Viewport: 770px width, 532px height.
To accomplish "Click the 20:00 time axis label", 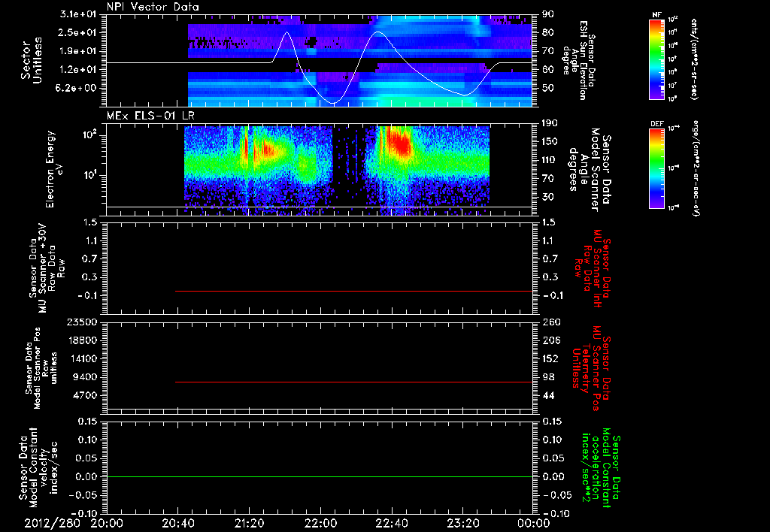I will coord(107,523).
